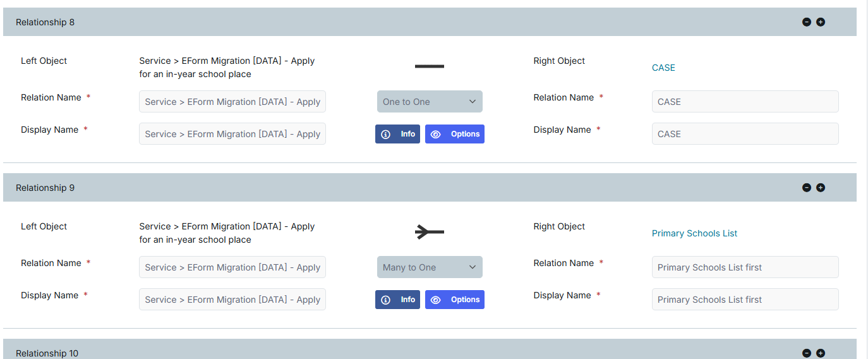Image resolution: width=868 pixels, height=359 pixels.
Task: Open the Options eye button for Relationship 8
Action: pos(455,134)
